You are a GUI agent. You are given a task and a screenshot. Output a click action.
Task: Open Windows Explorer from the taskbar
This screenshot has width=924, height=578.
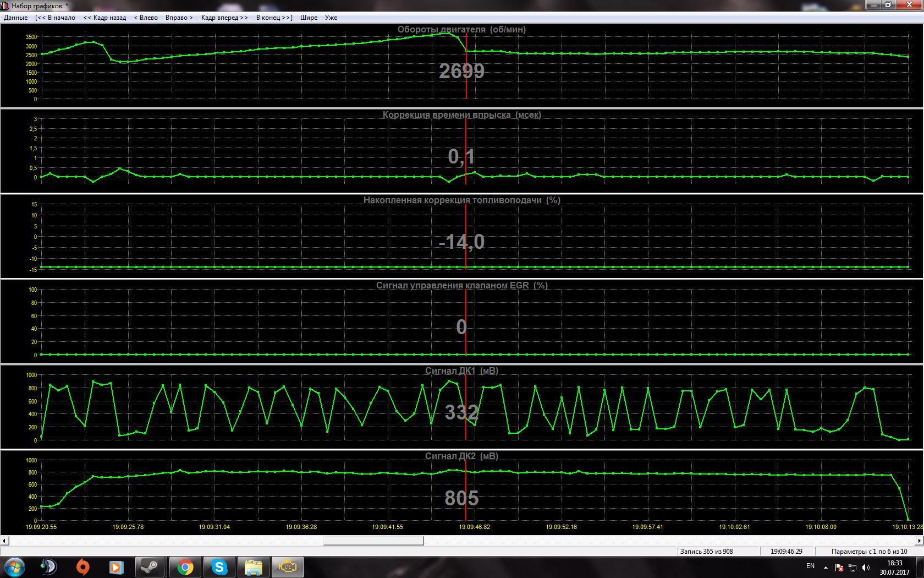254,566
